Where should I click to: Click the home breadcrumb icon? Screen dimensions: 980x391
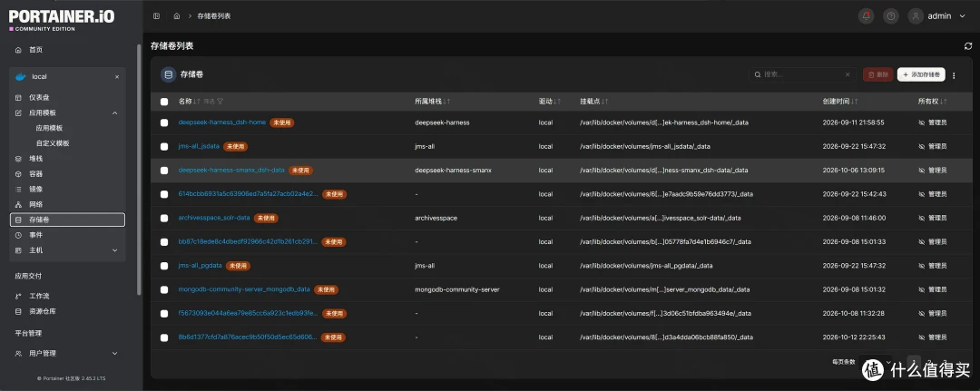178,16
